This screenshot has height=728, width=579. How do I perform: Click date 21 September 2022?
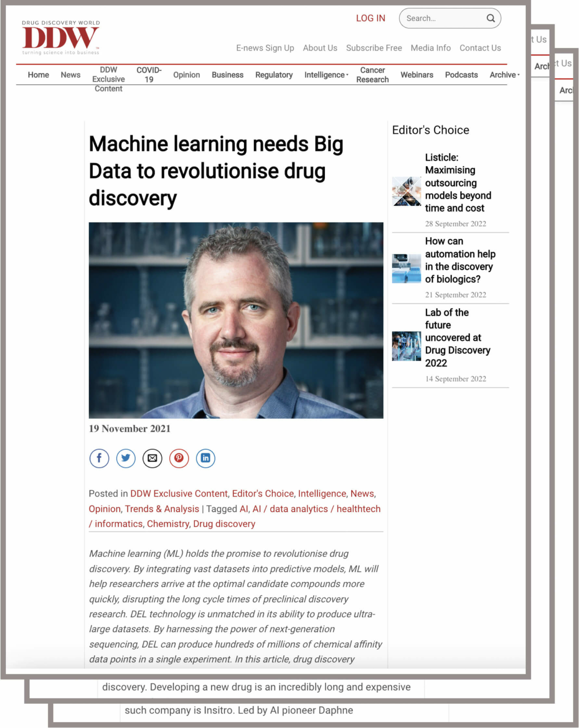tap(456, 295)
